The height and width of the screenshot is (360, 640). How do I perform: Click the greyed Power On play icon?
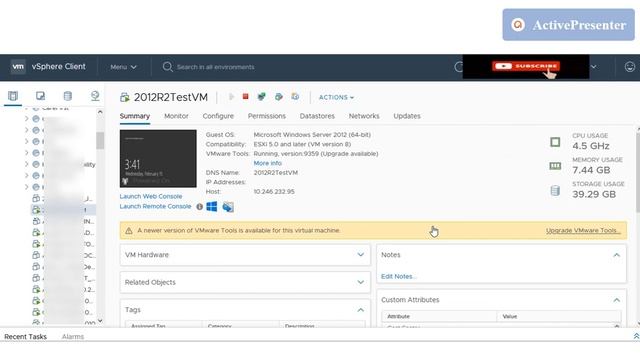231,97
